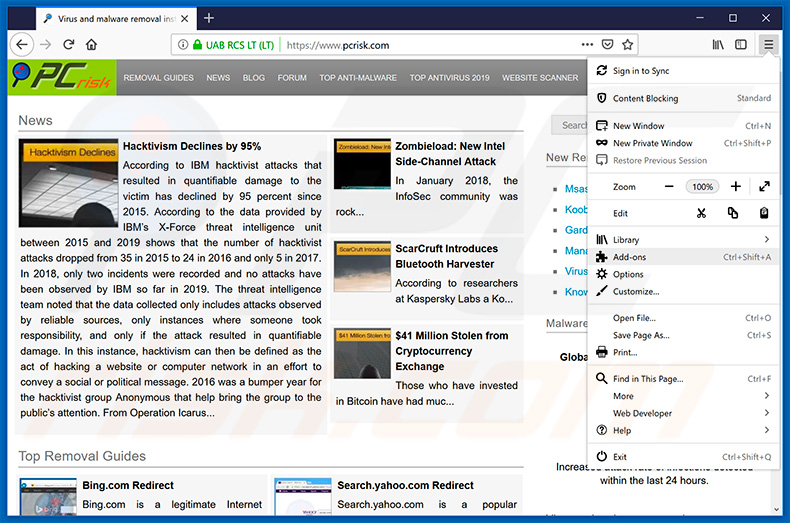The image size is (790, 523).
Task: Reload the current page
Action: pos(69,45)
